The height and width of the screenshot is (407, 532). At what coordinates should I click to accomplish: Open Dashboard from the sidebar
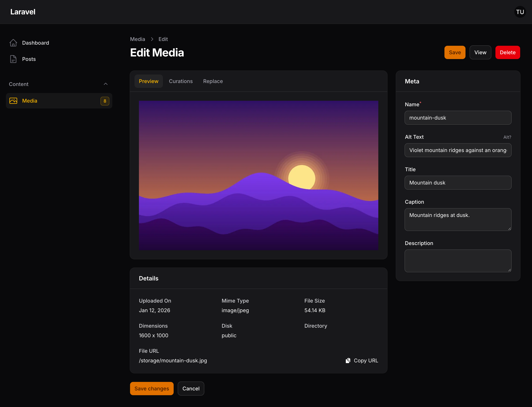click(x=59, y=43)
